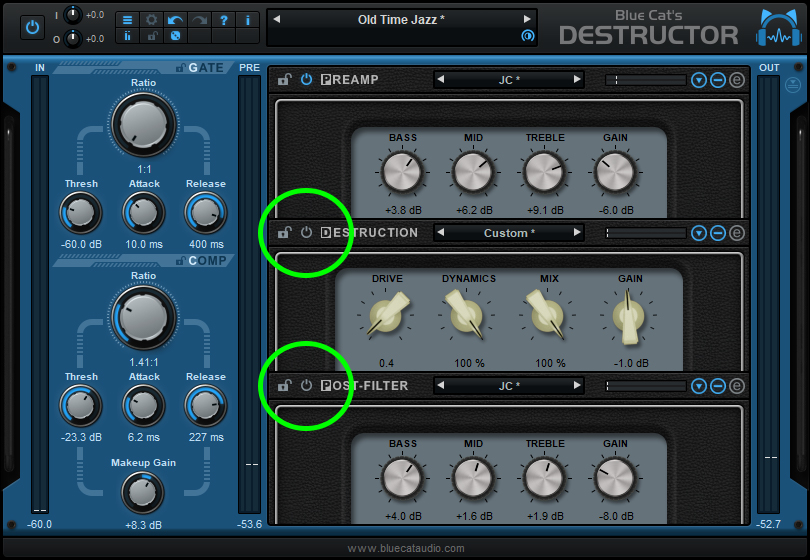This screenshot has width=810, height=560.
Task: Open the DESTRUCTION Custom preset menu
Action: tap(509, 233)
